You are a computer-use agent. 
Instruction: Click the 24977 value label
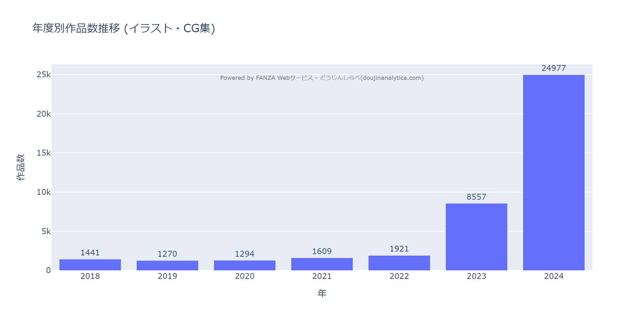coord(554,68)
